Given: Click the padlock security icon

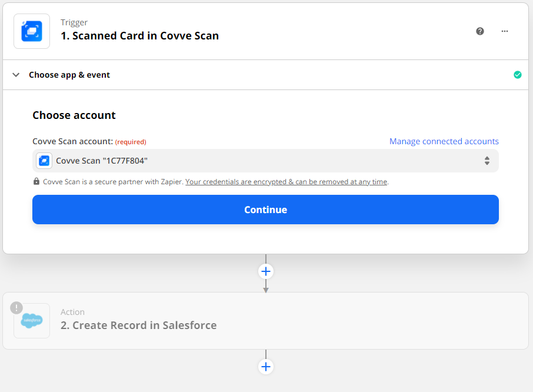Looking at the screenshot, I should 36,182.
